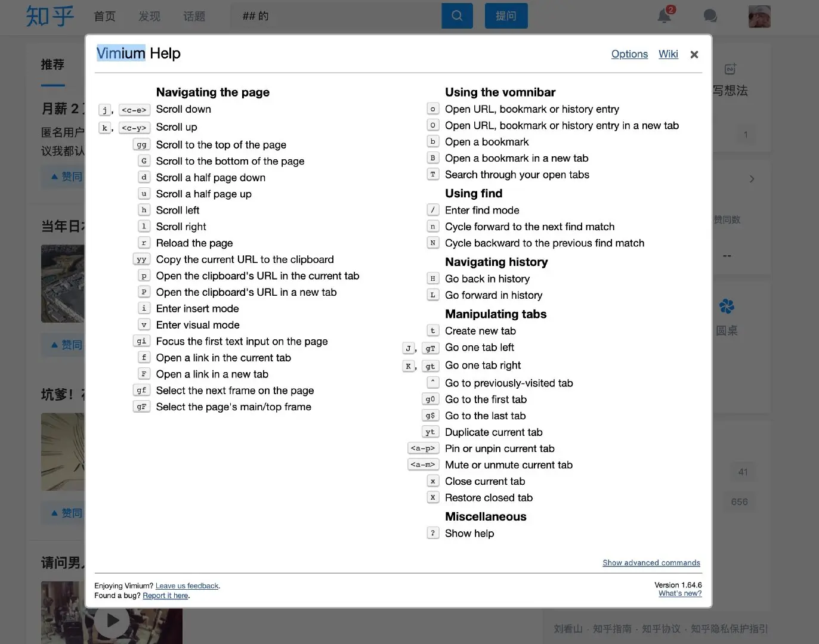
Task: Click the gi key badge
Action: click(x=141, y=341)
